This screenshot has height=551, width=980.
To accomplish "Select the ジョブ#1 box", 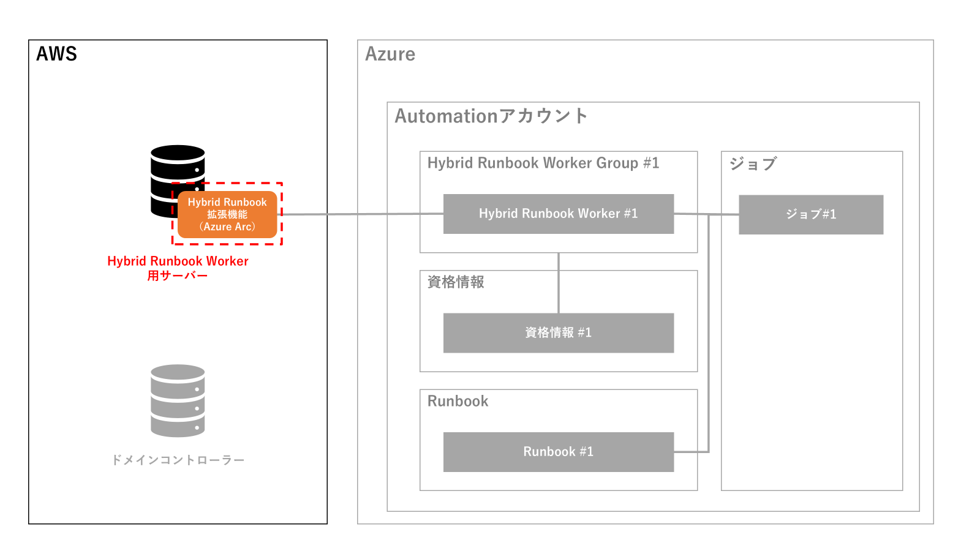I will (811, 214).
